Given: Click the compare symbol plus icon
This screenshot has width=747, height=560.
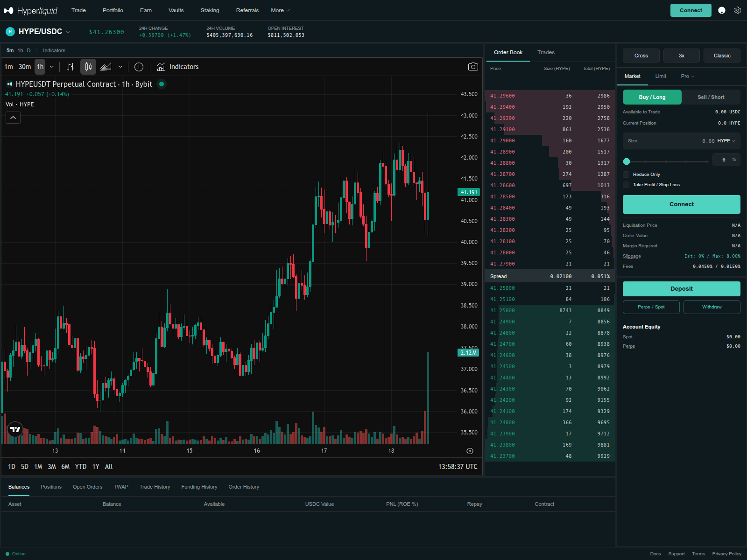Looking at the screenshot, I should tap(139, 67).
